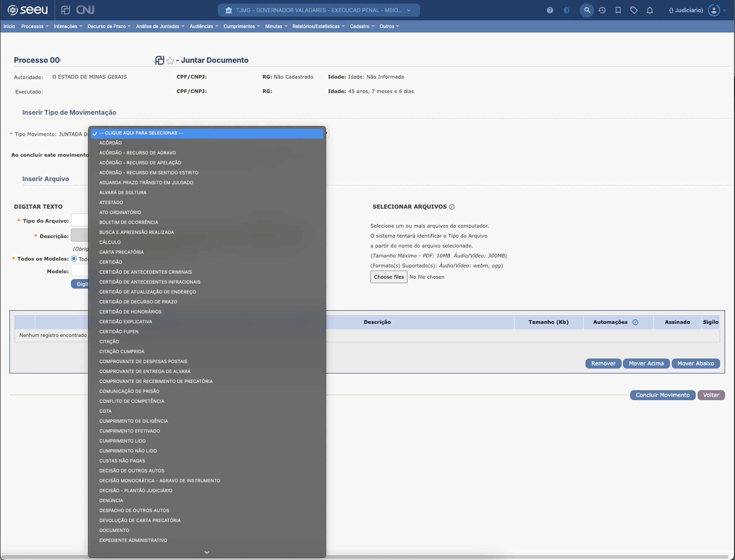This screenshot has height=560, width=735.
Task: Open the bookmark icon in the header
Action: point(618,10)
